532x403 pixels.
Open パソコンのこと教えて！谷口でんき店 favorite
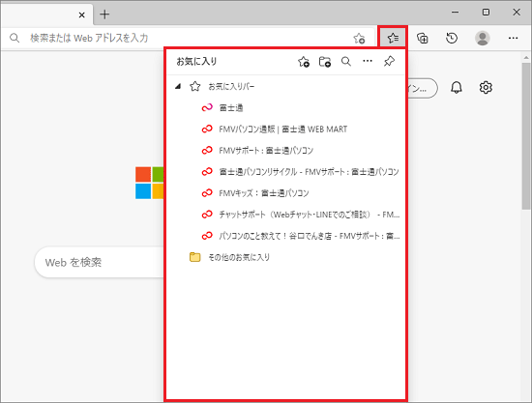tap(286, 236)
